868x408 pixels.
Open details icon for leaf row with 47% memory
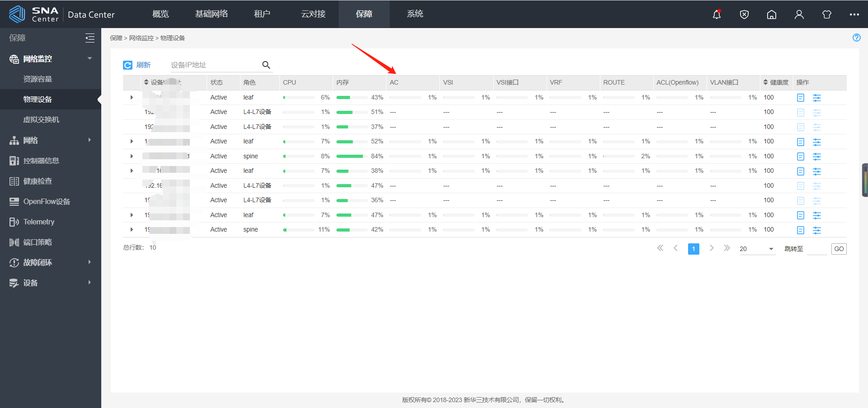801,215
